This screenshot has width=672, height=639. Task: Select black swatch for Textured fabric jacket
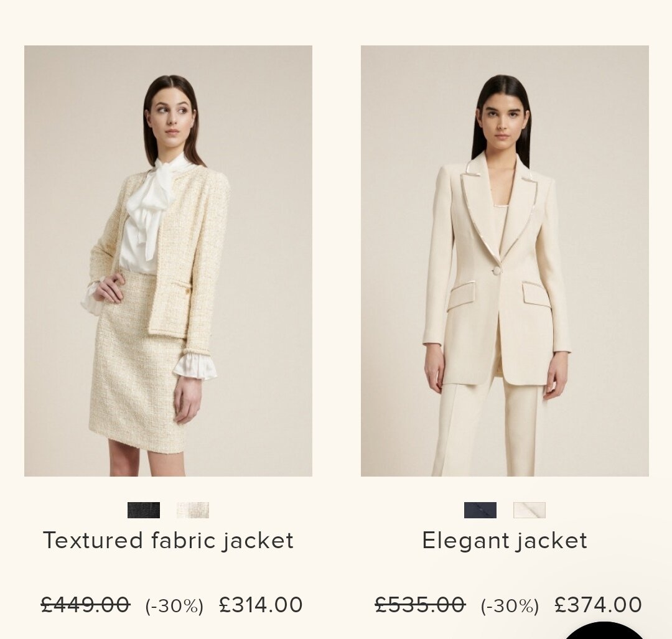point(144,510)
